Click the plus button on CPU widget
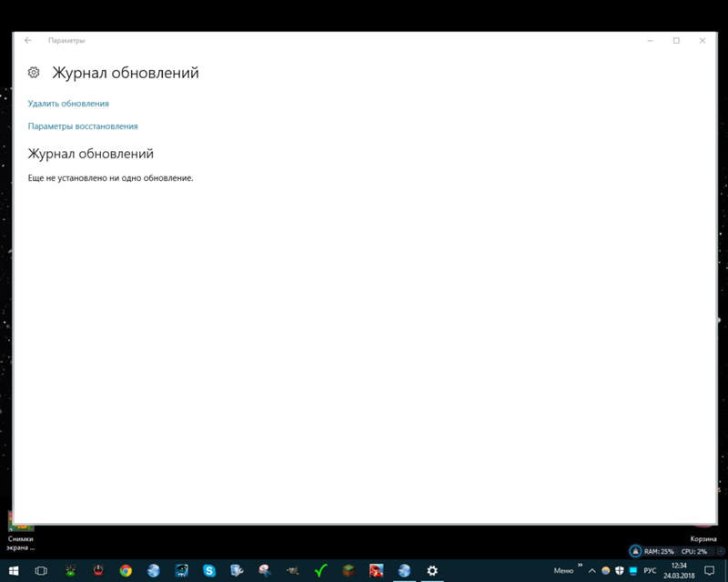This screenshot has width=728, height=582. tap(721, 551)
